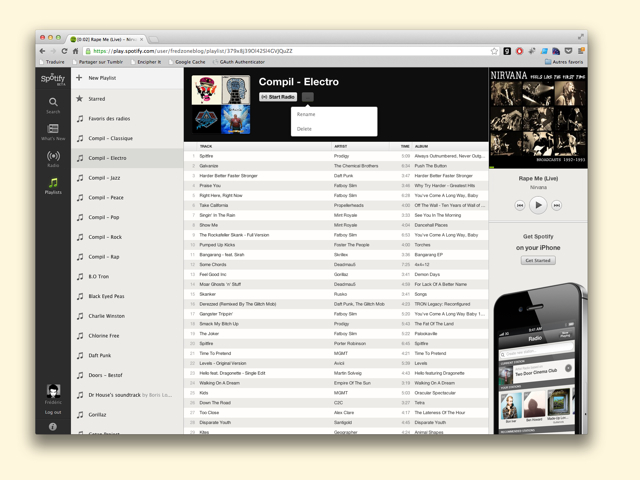Play the current track
Screen dimensions: 640x480
(x=538, y=205)
